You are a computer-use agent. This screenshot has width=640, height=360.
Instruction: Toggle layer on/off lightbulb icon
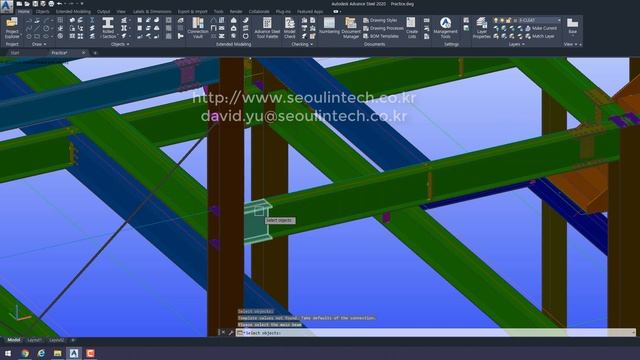click(496, 20)
